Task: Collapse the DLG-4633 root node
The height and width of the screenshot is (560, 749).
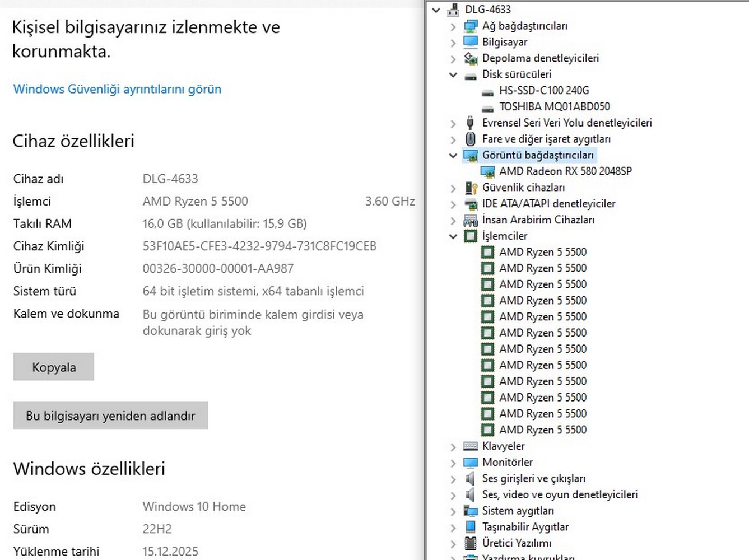Action: (x=436, y=10)
